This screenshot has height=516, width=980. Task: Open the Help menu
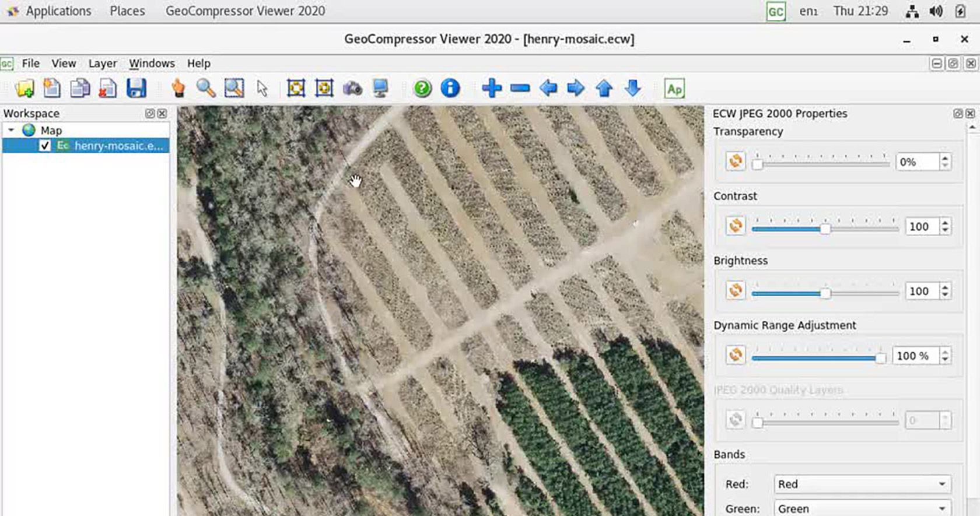tap(198, 64)
